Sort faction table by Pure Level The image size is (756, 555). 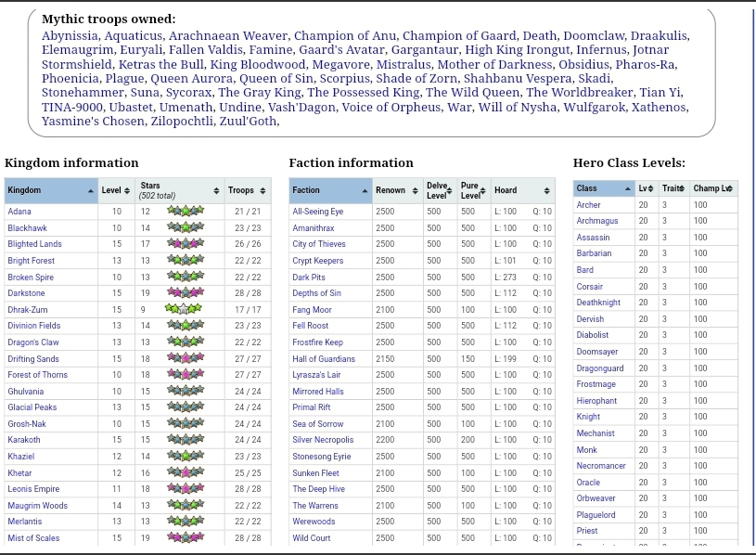(473, 190)
